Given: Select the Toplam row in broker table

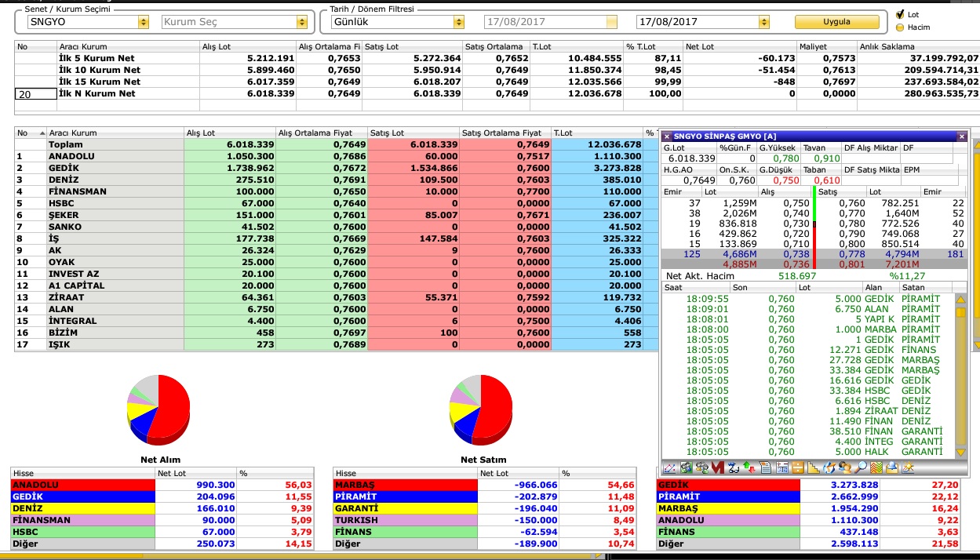Looking at the screenshot, I should 337,144.
